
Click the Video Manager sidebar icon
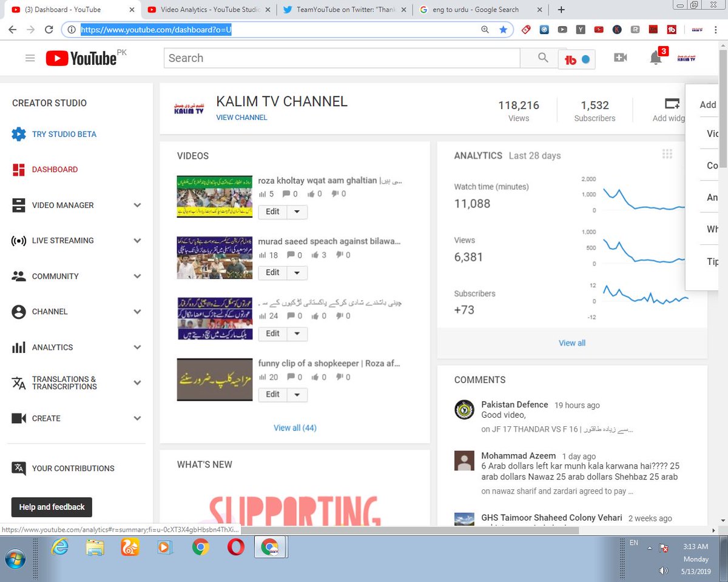tap(19, 205)
